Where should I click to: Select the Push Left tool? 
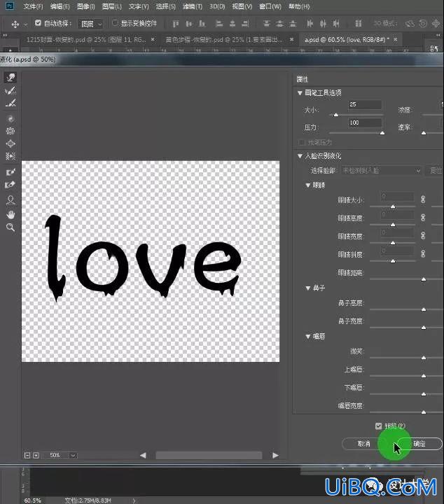(x=11, y=156)
